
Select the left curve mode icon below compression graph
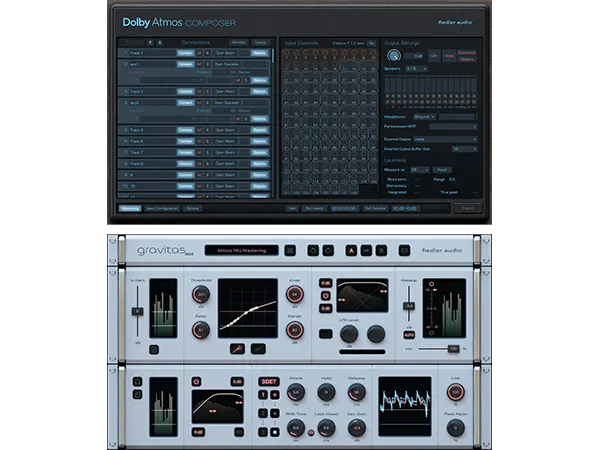237,349
